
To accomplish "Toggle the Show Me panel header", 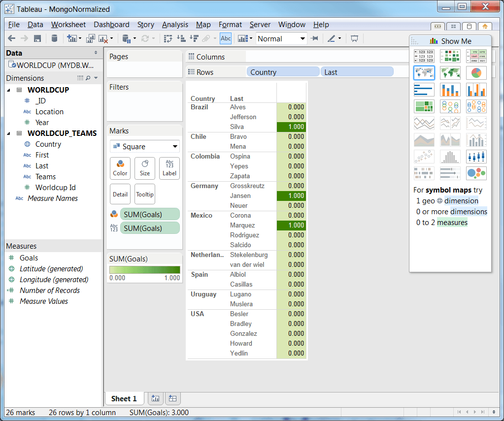I will tap(450, 41).
